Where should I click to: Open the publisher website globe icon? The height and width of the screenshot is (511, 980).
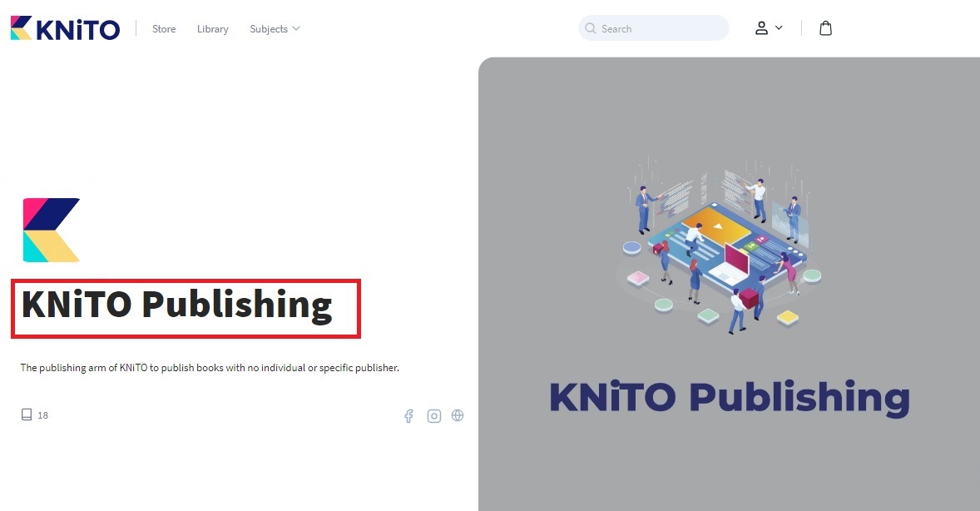458,415
